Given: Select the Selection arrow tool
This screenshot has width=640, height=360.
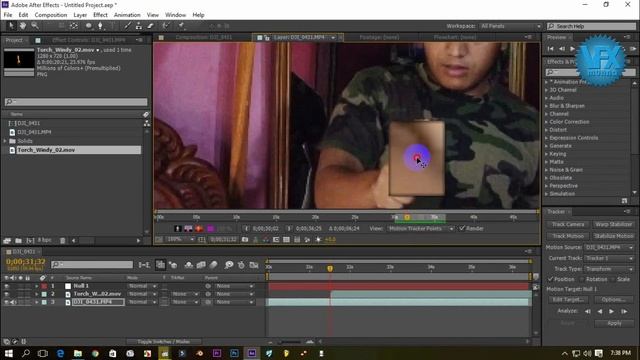Looking at the screenshot, I should pos(11,26).
